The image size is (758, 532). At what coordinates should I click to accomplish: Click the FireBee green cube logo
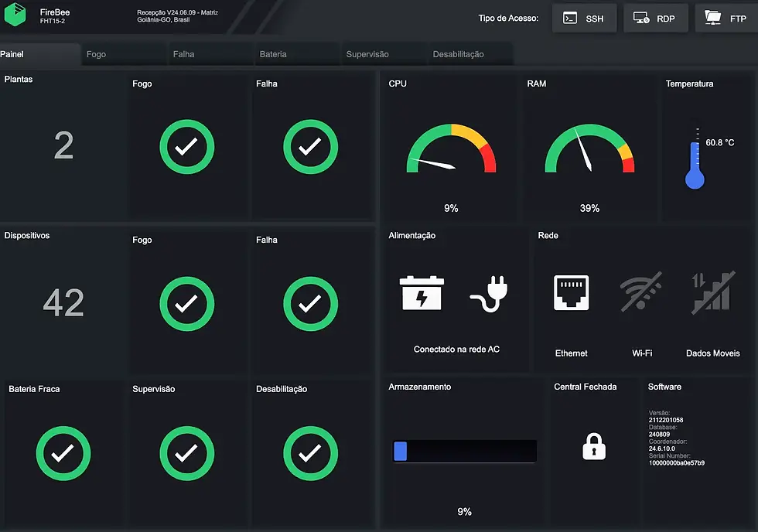15,15
